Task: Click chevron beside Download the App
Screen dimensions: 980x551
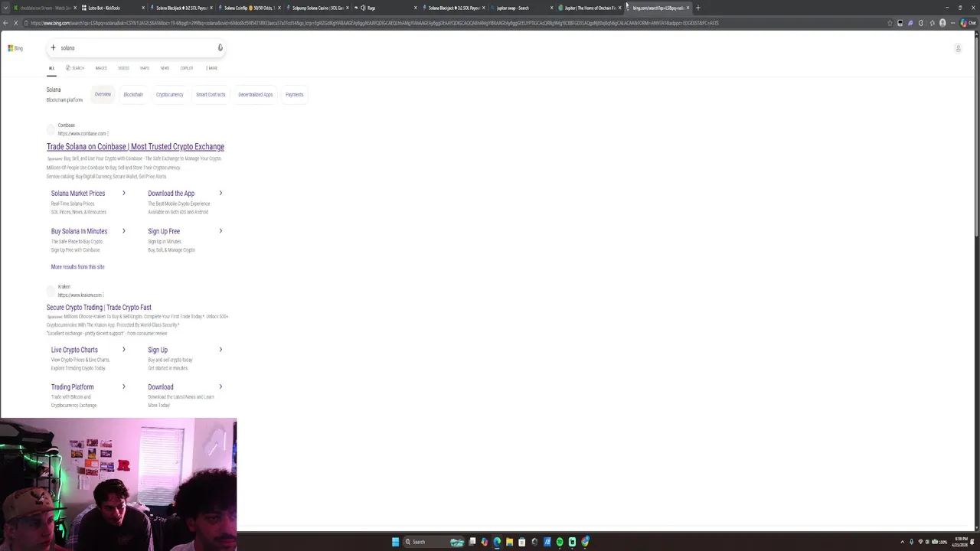Action: pos(220,194)
